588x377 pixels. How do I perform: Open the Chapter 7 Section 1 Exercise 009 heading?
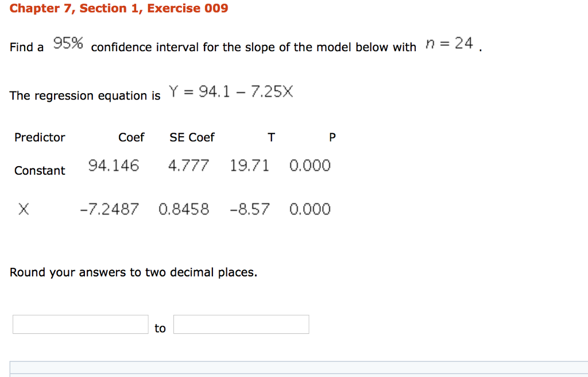tap(119, 8)
